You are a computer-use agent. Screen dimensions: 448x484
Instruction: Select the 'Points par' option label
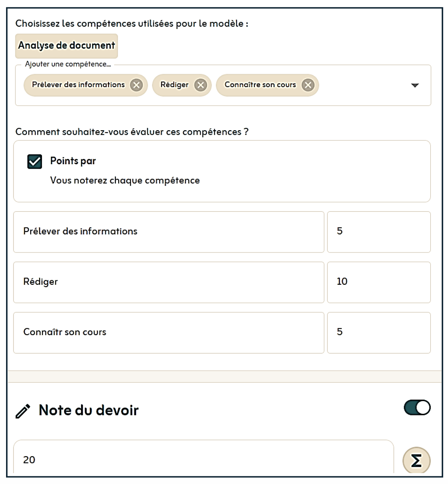73,161
